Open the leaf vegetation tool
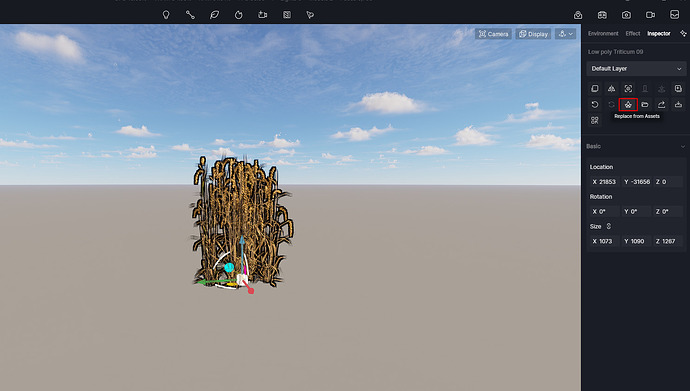Image resolution: width=690 pixels, height=391 pixels. tap(214, 15)
